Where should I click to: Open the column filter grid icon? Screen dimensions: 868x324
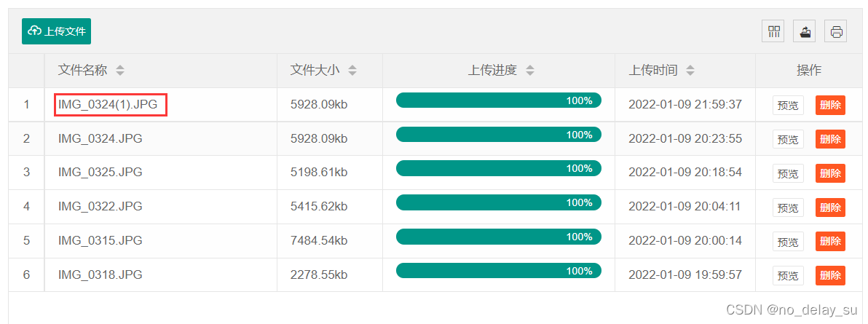point(773,31)
